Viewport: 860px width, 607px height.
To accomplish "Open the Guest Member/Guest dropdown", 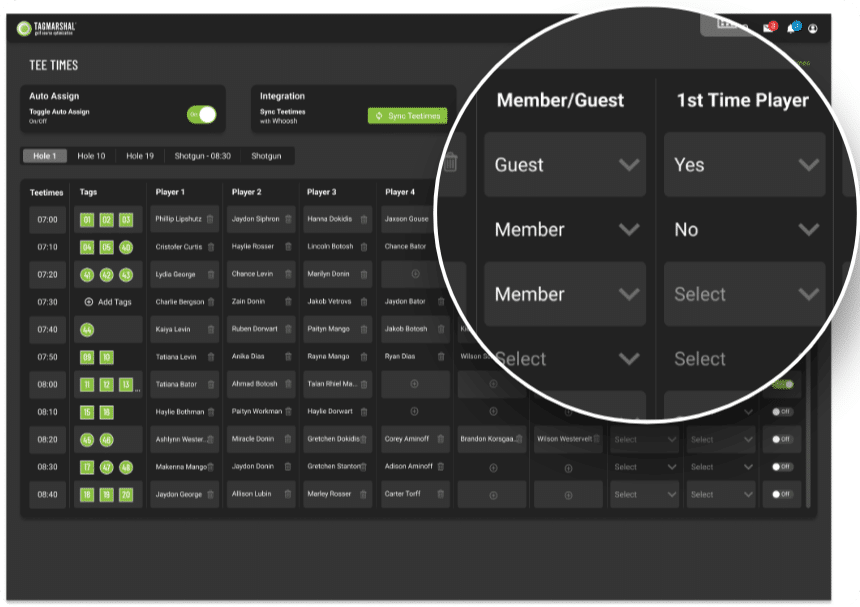I will click(565, 165).
